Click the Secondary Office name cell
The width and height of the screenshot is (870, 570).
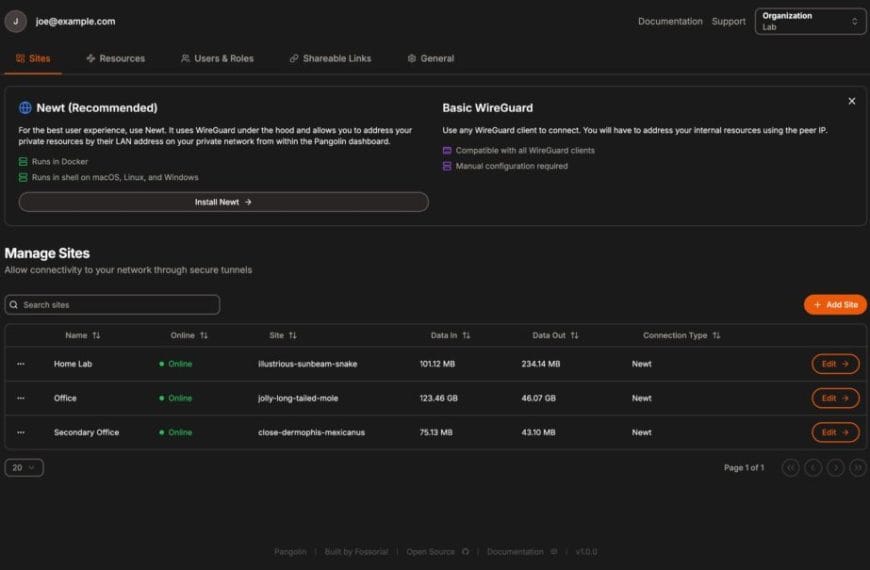tap(86, 432)
